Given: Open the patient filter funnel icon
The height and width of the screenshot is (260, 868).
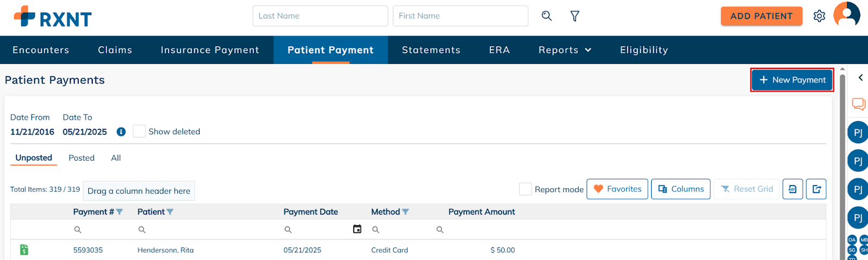Looking at the screenshot, I should [x=575, y=16].
